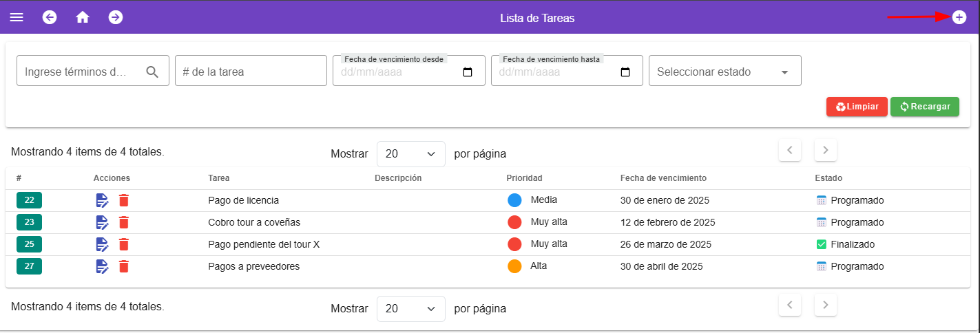Edit the task Pagos a preveedores
Screen dimensions: 980x333
pos(102,266)
